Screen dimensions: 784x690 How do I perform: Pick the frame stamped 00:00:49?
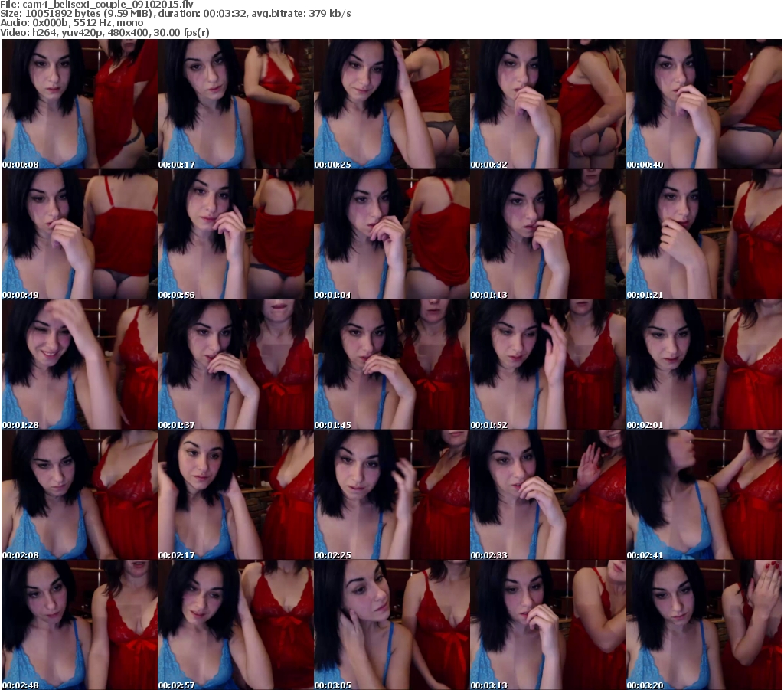pos(80,234)
